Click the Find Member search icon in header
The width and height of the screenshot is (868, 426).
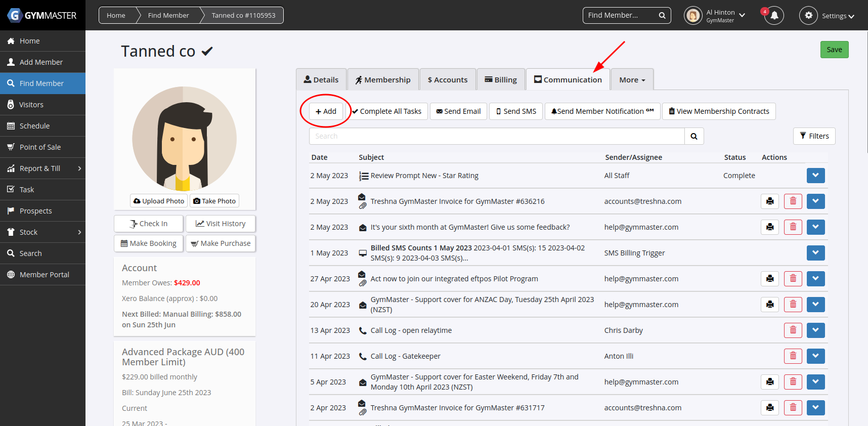click(662, 16)
